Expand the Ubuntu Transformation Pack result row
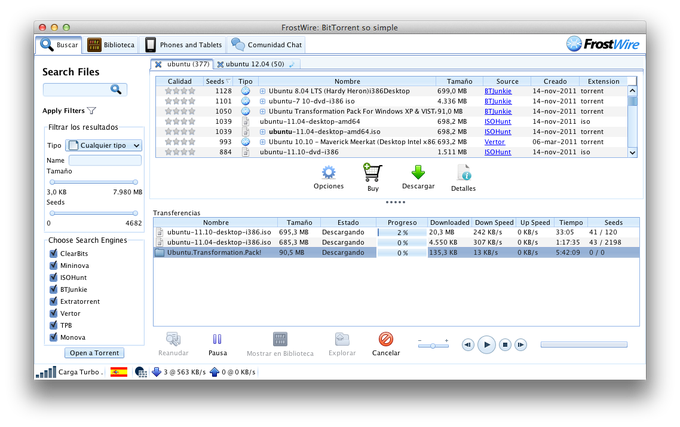This screenshot has height=427, width=680. (x=262, y=111)
